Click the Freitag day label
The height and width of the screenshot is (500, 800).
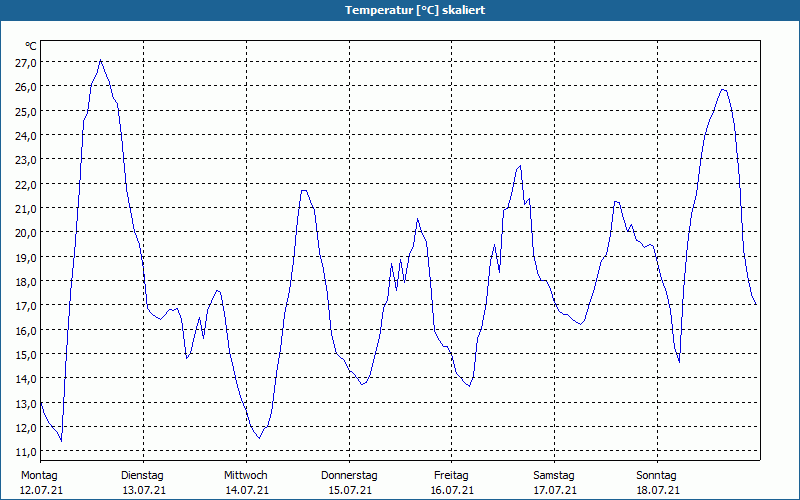click(452, 476)
